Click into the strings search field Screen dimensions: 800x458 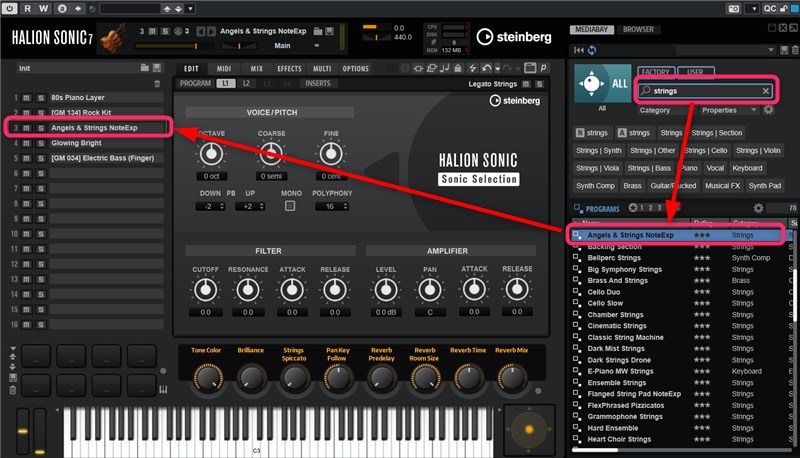coord(705,91)
